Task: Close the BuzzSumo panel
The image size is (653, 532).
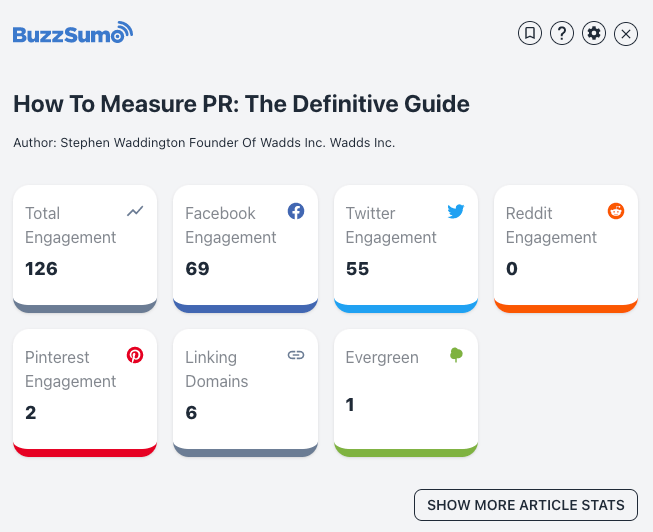Action: click(626, 34)
